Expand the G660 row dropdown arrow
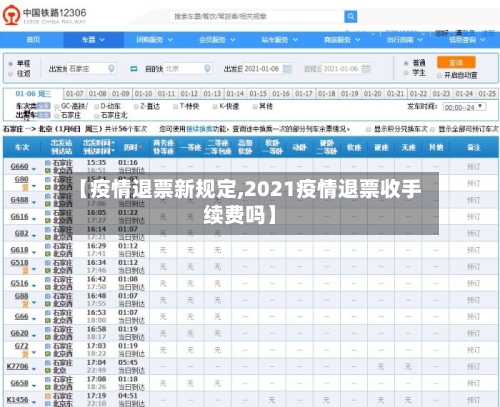 coord(34,169)
